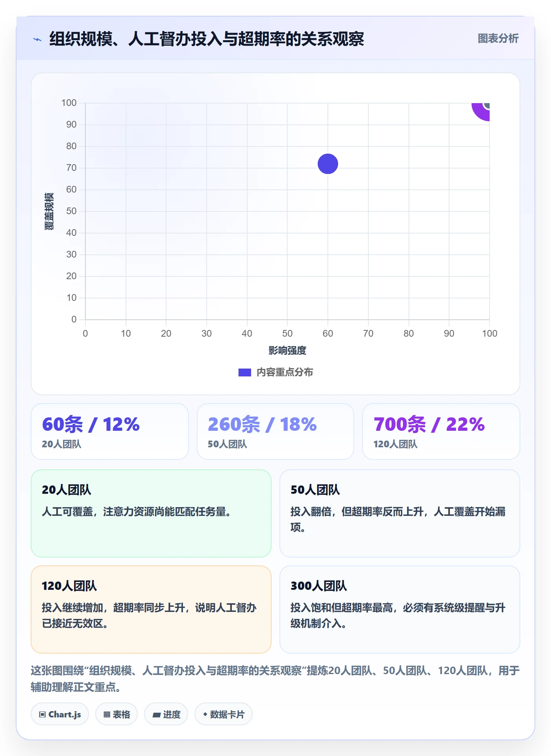Click the grid icon in the 表格 tag
The width and height of the screenshot is (551, 756).
coord(107,715)
